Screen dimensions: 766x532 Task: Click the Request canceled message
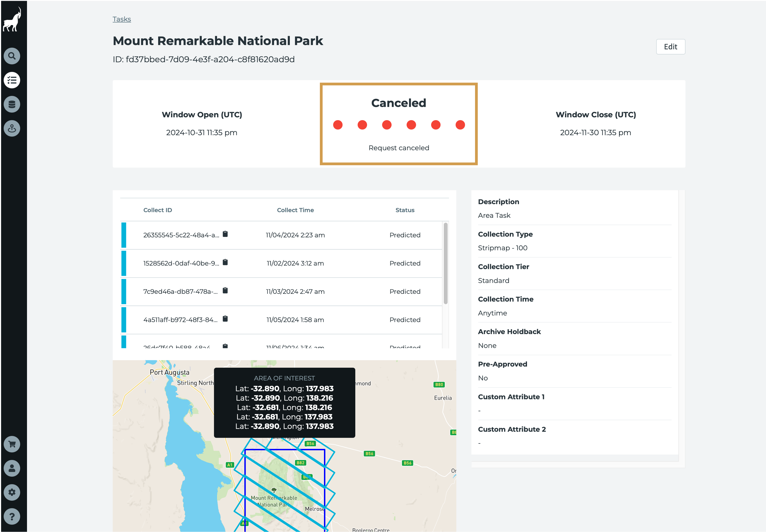398,148
